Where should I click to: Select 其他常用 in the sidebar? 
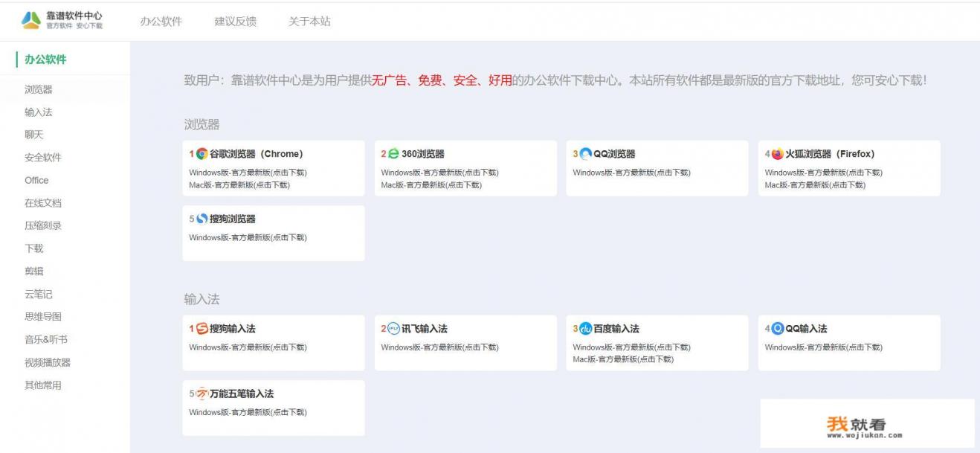pyautogui.click(x=43, y=385)
